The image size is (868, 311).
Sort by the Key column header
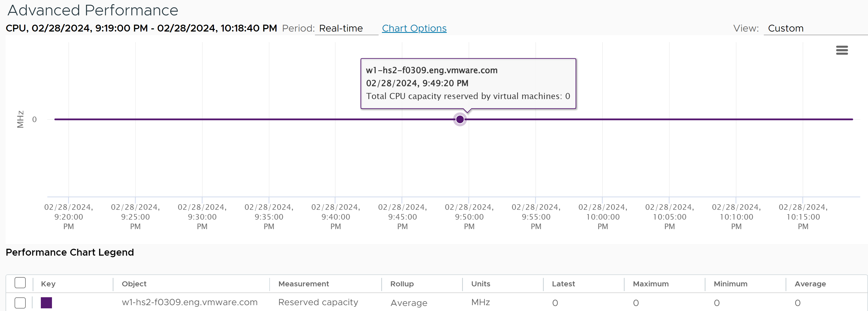[48, 284]
